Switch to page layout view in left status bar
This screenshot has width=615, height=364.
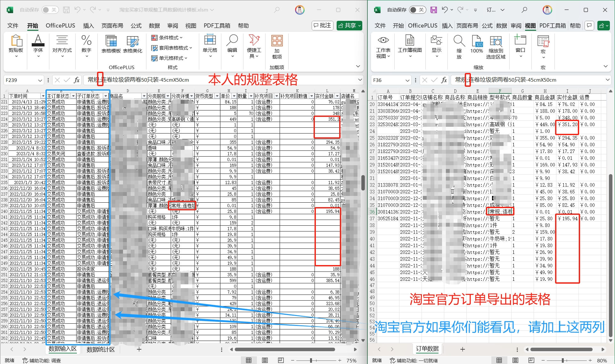[265, 360]
